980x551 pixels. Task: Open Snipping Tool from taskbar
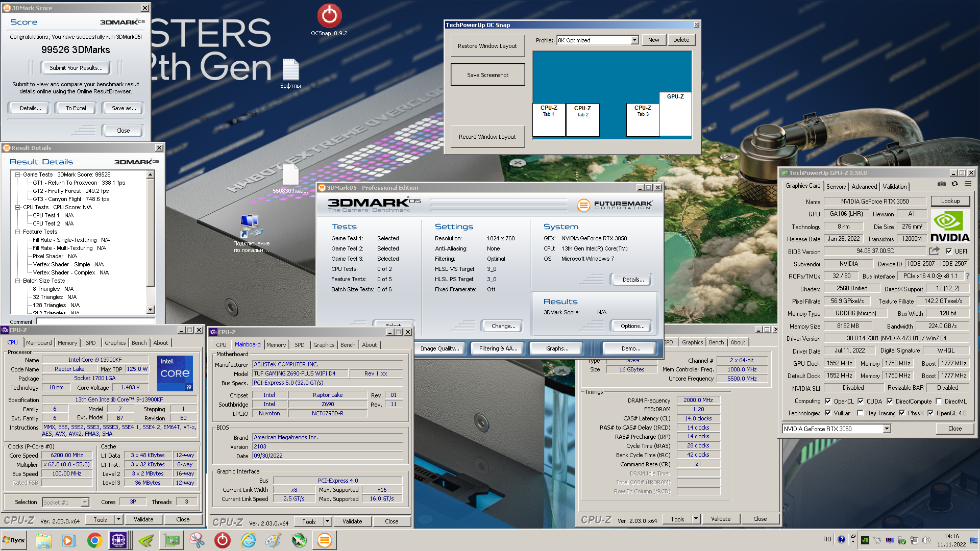coord(197,540)
